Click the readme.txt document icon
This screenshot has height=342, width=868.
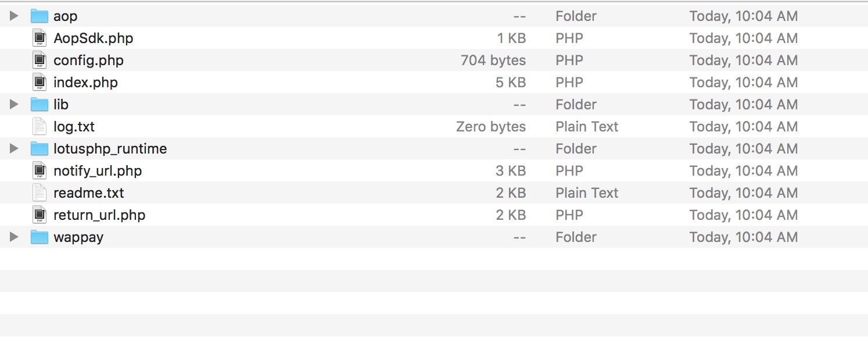[39, 193]
